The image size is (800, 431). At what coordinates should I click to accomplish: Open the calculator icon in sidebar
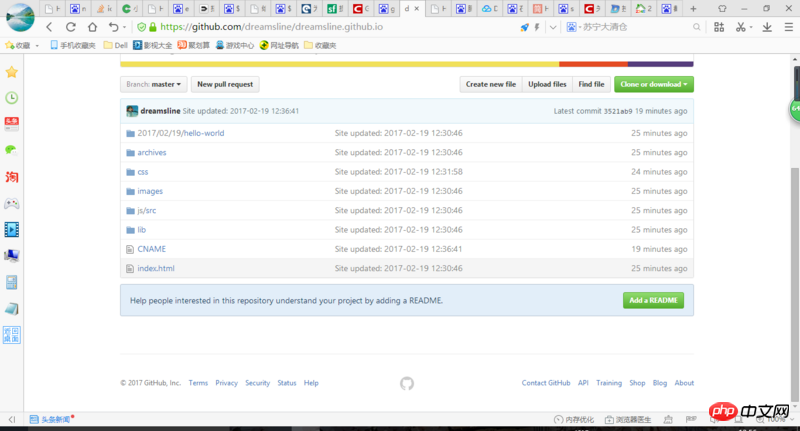point(11,282)
